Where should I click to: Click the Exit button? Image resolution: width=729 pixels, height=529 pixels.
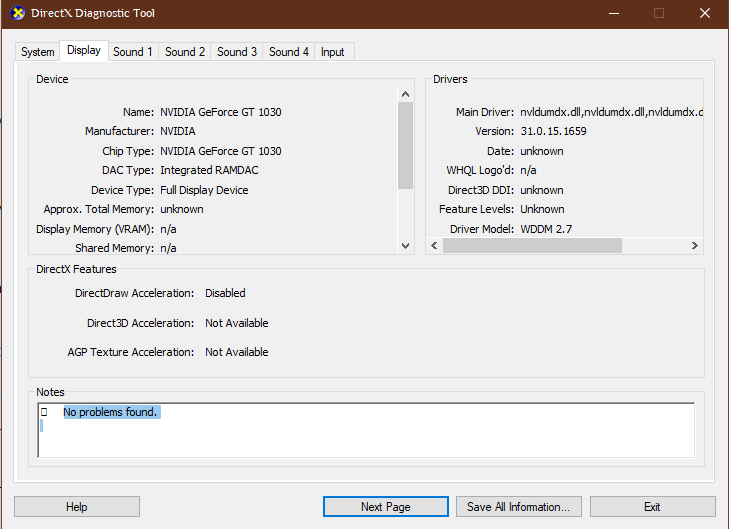point(652,507)
